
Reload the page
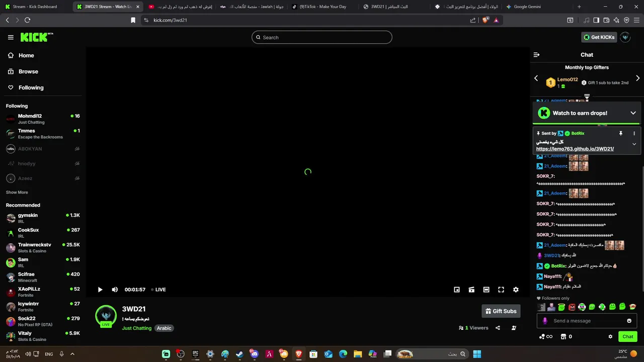pos(27,20)
